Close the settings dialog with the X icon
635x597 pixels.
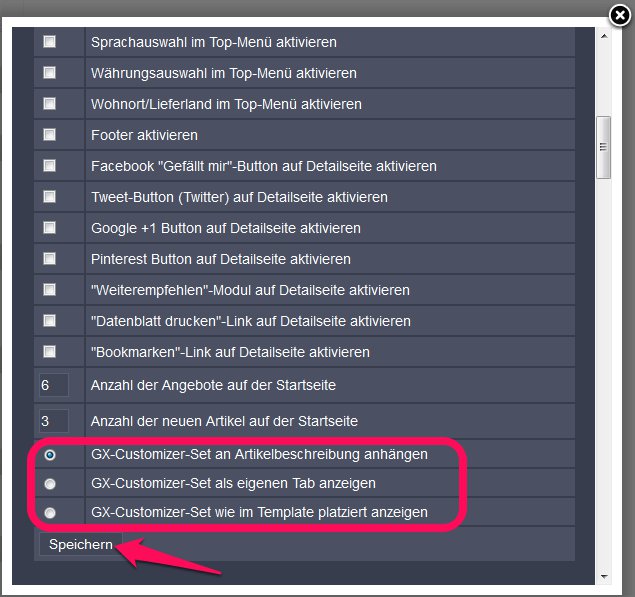click(620, 16)
